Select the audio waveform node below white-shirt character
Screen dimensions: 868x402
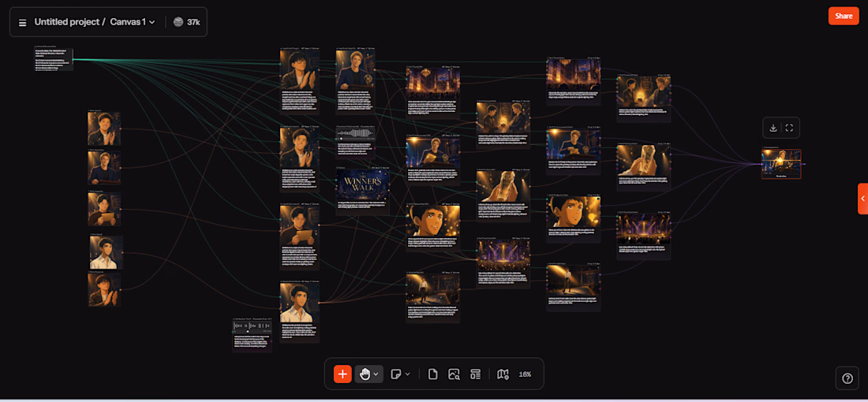point(252,335)
